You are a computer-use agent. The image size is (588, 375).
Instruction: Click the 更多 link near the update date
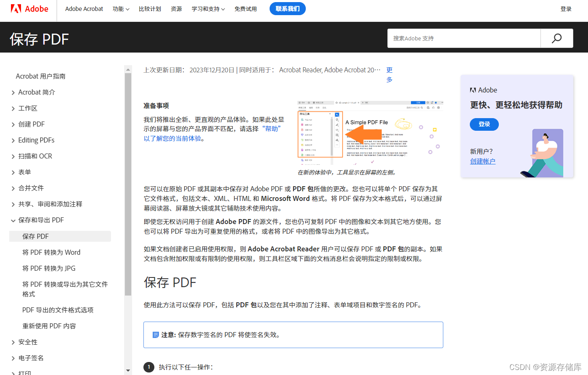[x=389, y=74]
